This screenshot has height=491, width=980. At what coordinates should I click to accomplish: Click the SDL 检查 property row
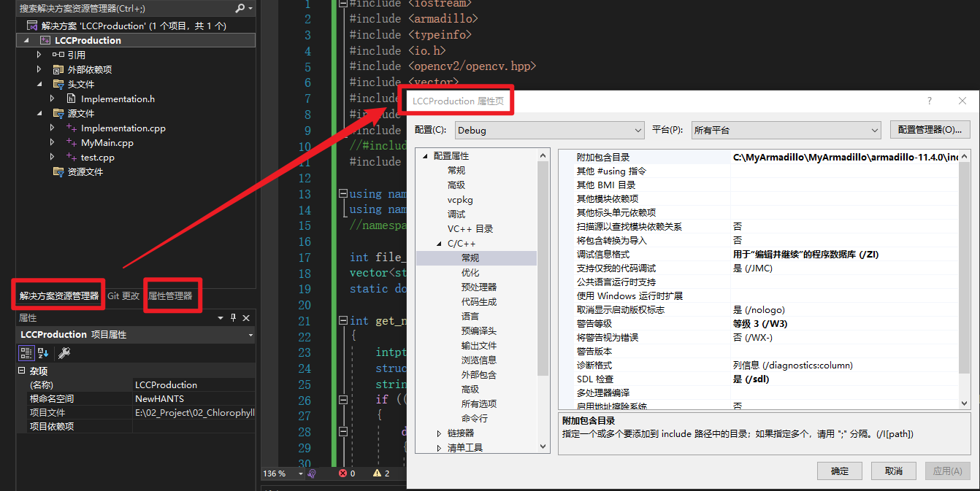(x=759, y=379)
